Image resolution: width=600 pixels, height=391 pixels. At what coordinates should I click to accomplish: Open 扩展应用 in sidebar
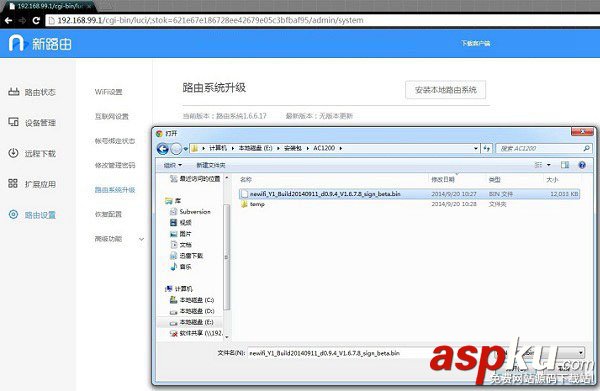click(x=40, y=184)
